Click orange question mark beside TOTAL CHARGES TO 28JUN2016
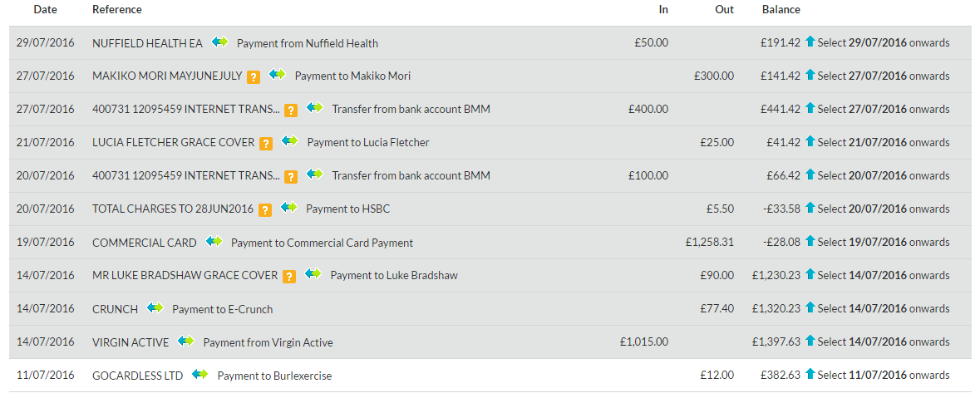 tap(264, 209)
